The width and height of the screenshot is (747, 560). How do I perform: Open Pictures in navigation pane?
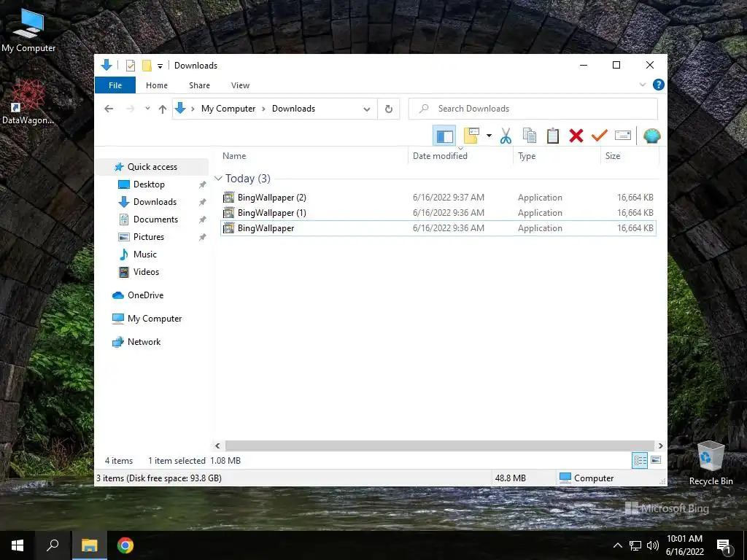148,237
